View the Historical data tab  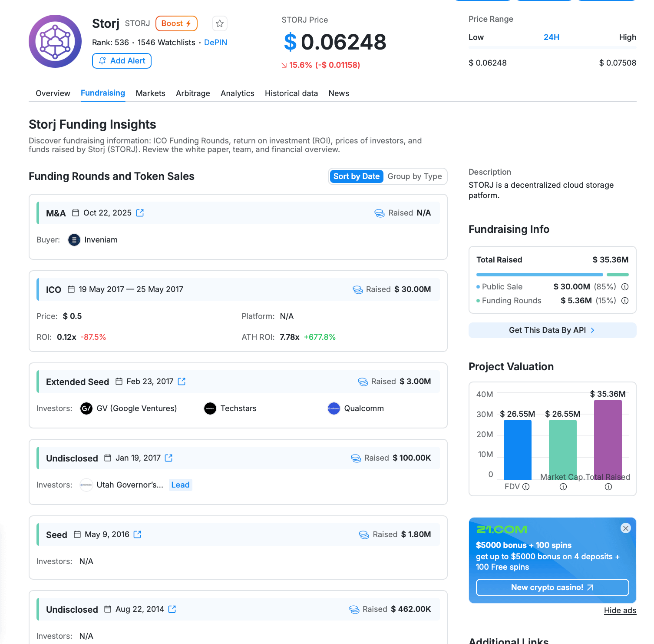291,93
